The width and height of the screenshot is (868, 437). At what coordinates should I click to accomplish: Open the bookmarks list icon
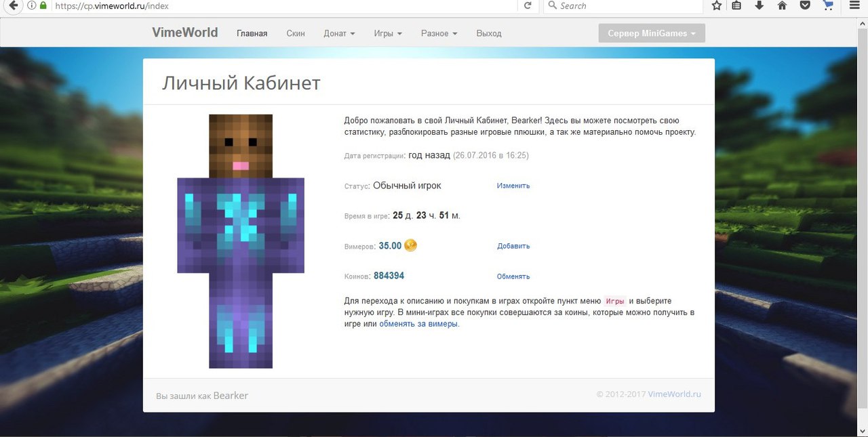tap(737, 5)
